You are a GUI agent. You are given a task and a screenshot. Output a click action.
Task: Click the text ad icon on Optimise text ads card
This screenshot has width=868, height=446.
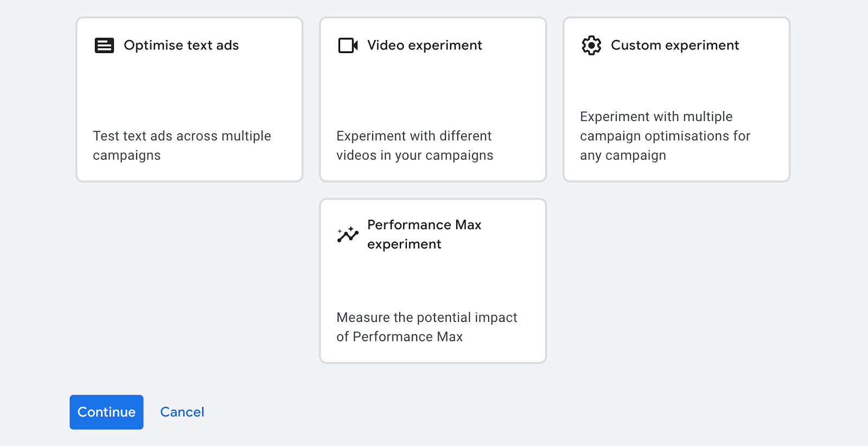tap(104, 46)
